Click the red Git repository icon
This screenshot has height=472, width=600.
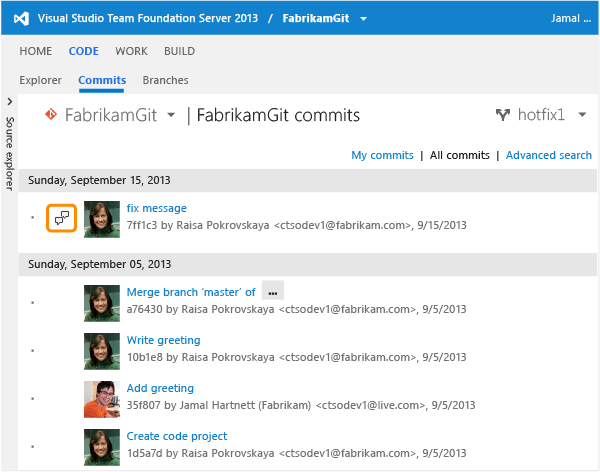click(51, 114)
